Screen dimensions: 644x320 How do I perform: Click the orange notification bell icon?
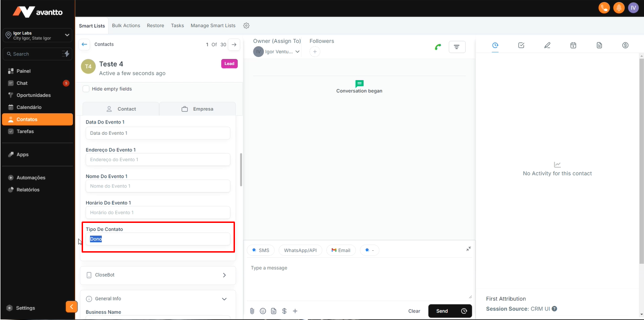click(618, 8)
